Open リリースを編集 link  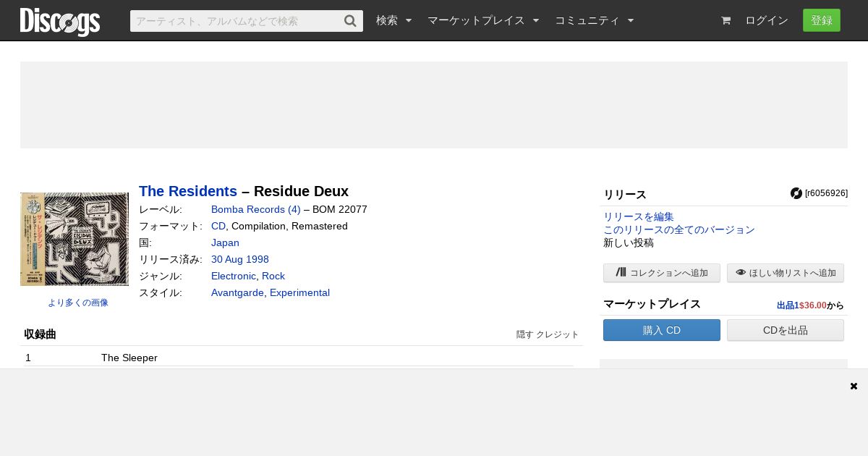click(639, 216)
